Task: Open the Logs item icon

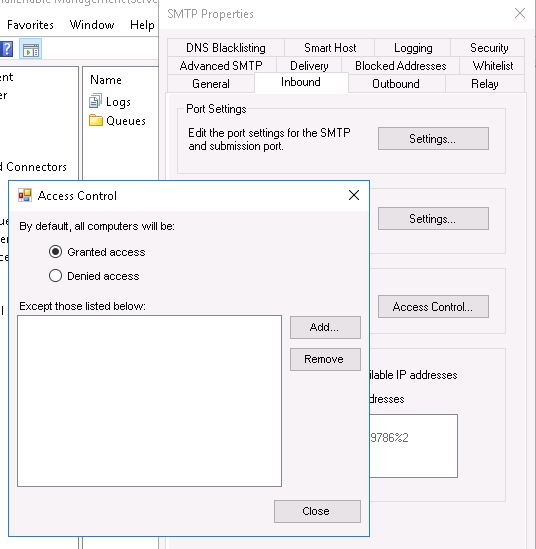Action: (x=96, y=101)
